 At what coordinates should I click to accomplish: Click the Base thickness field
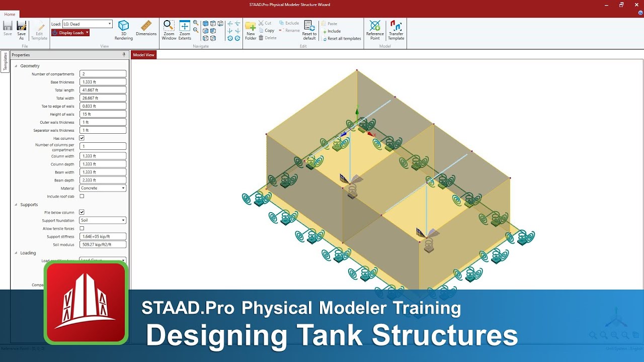pyautogui.click(x=103, y=82)
